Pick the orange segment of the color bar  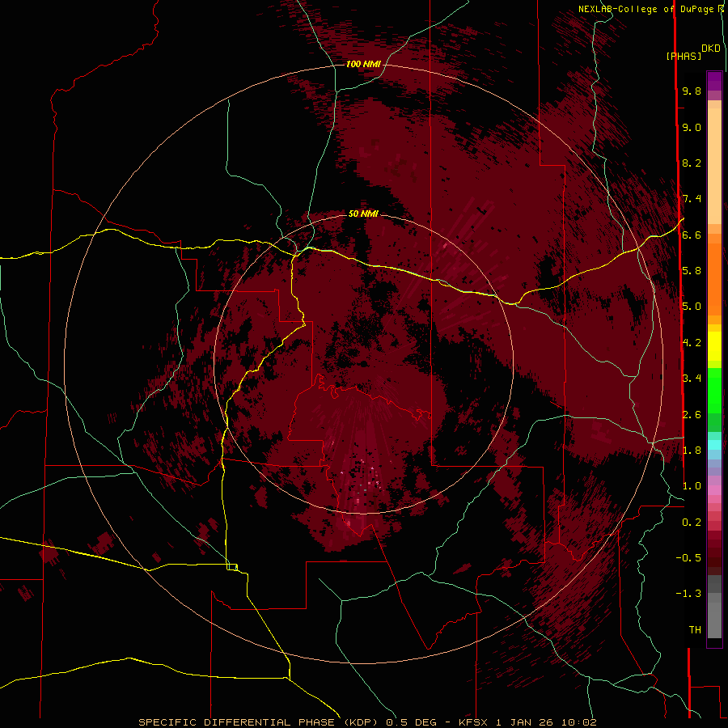coord(714,279)
